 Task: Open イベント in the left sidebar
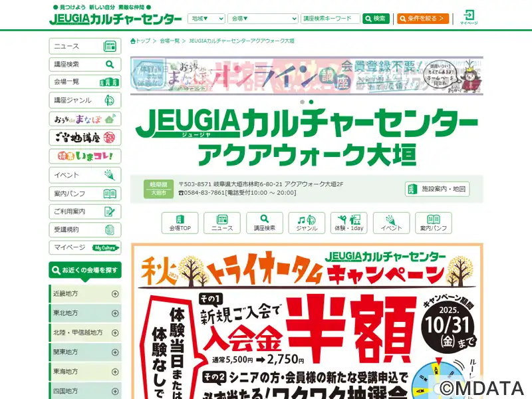[85, 175]
